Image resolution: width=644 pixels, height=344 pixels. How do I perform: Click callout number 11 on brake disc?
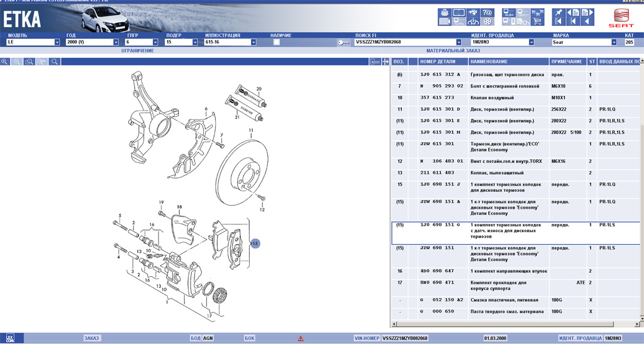(x=251, y=131)
